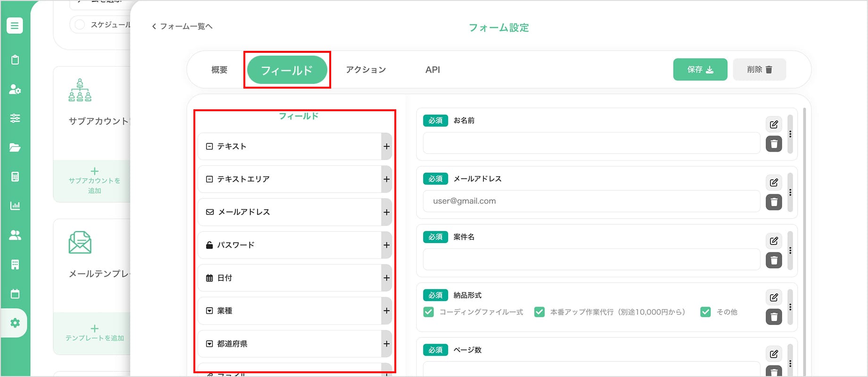This screenshot has height=377, width=868.
Task: Edit the お名前 field
Action: (774, 124)
